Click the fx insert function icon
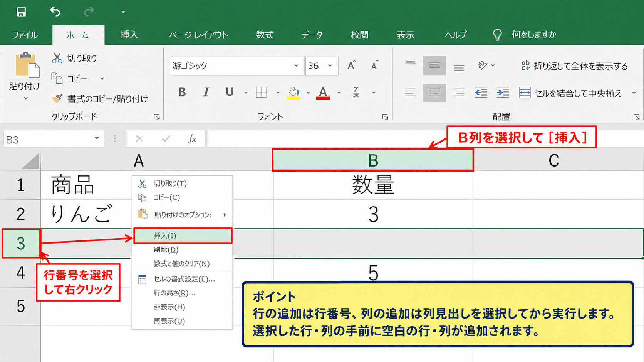 (192, 139)
